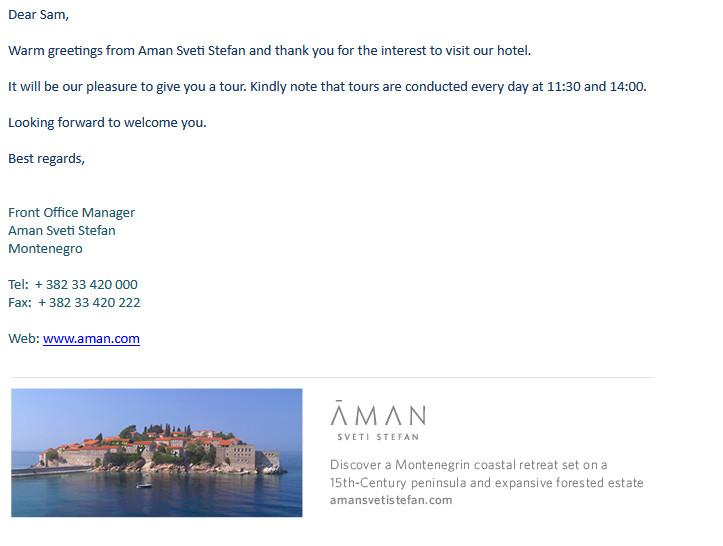Click the "Best regards," closing line
The width and height of the screenshot is (723, 546).
(47, 159)
